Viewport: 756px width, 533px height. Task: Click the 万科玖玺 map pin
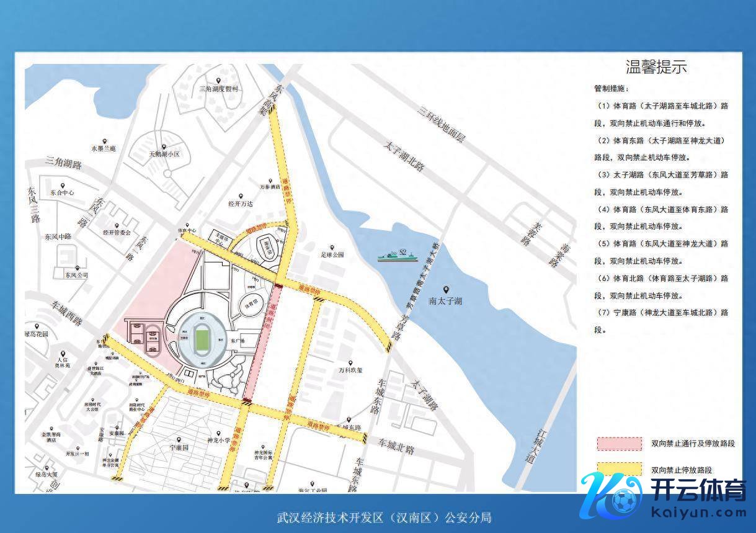coord(350,363)
